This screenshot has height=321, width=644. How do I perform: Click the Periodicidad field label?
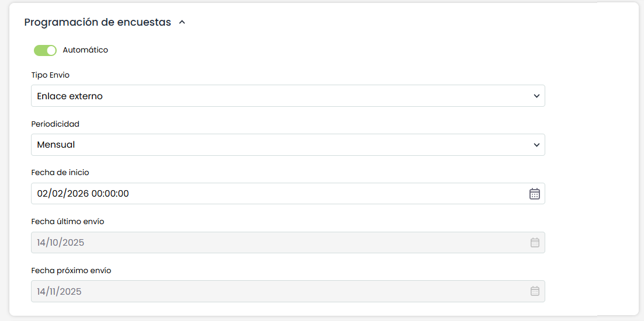tap(55, 124)
